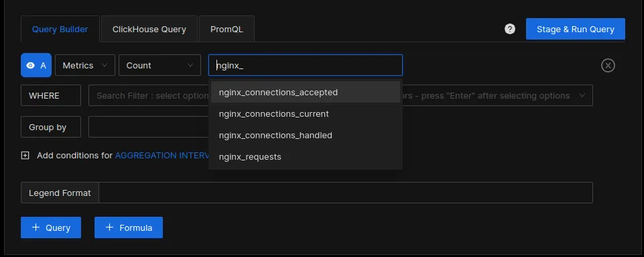Select nginx_connections_current suggestion
Viewport: 644px width, 257px height.
[306, 113]
